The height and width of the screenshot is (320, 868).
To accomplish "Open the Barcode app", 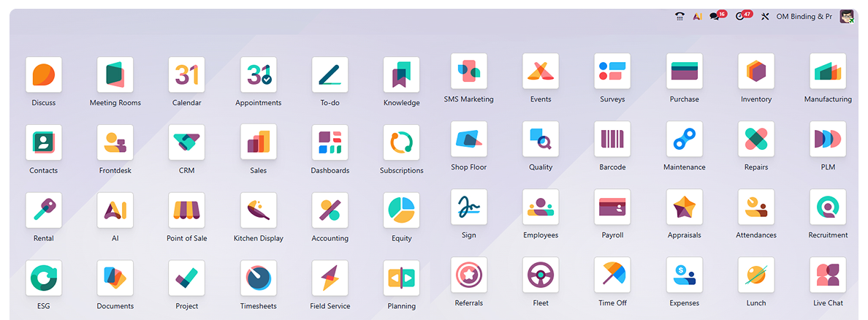I will [612, 140].
